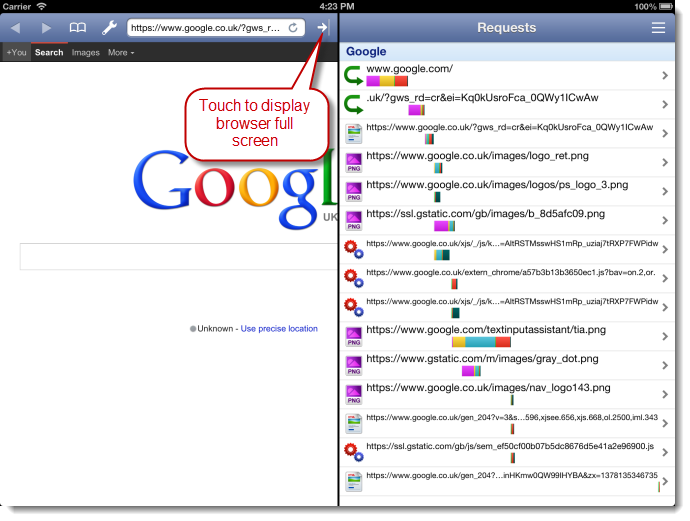The height and width of the screenshot is (521, 690).
Task: Select https://www.google.co.uk/images/logo_ret.png text
Action: click(x=477, y=156)
